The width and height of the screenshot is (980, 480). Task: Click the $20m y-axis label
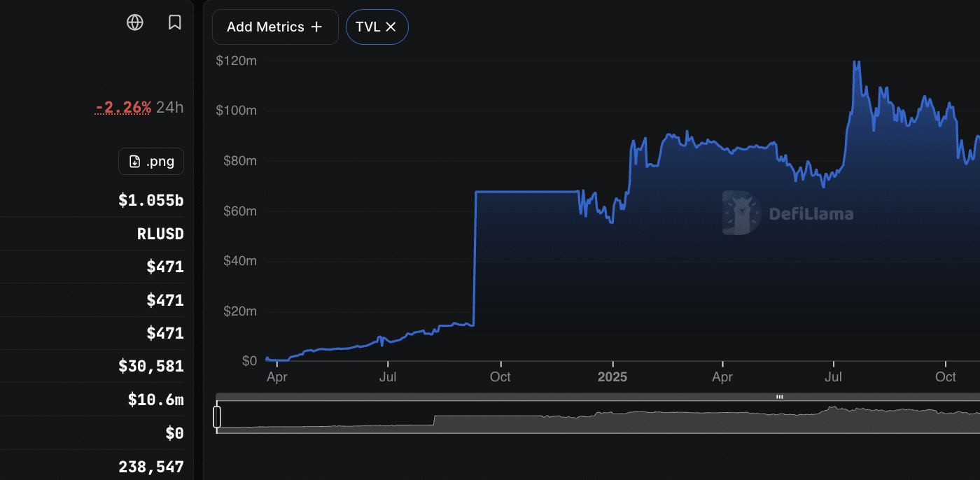pyautogui.click(x=239, y=311)
